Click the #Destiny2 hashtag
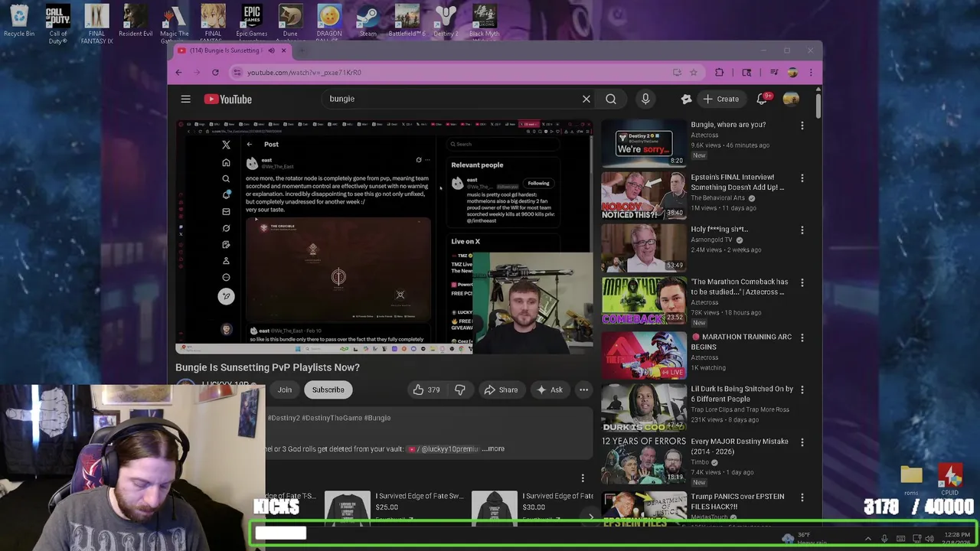The width and height of the screenshot is (980, 551). point(283,418)
